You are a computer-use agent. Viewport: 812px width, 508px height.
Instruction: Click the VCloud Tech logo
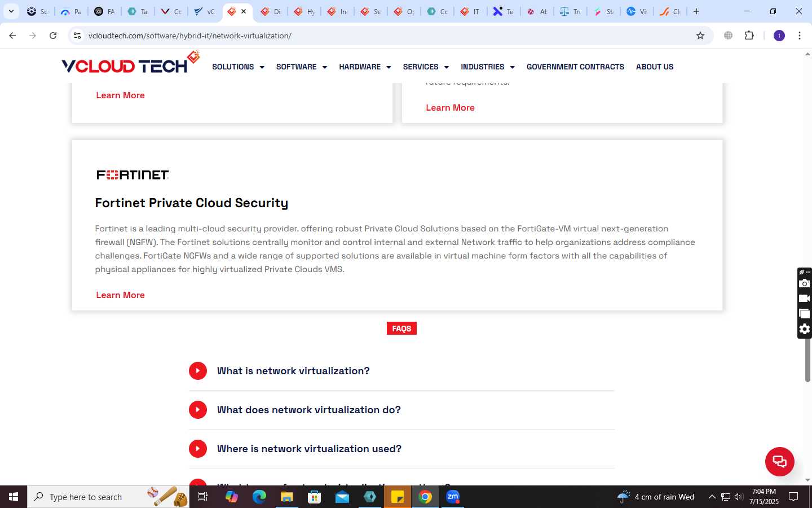click(x=131, y=64)
